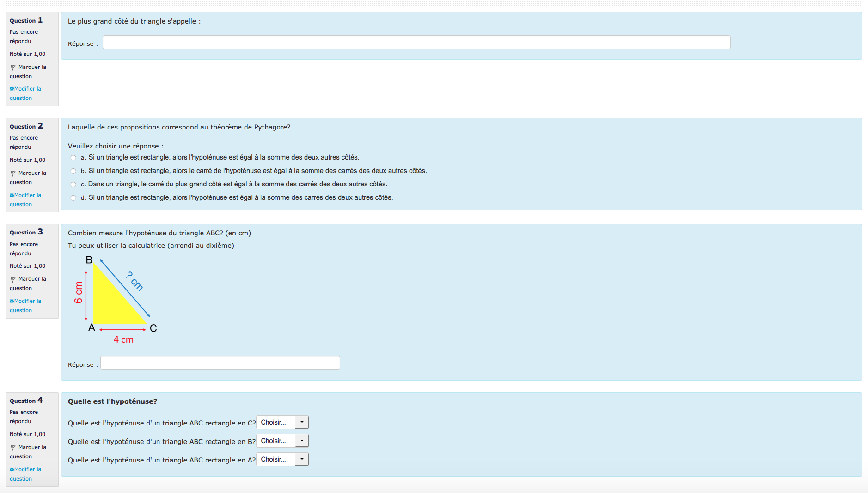Image resolution: width=868 pixels, height=493 pixels.
Task: Click the flag icon for Question 4
Action: (13, 448)
